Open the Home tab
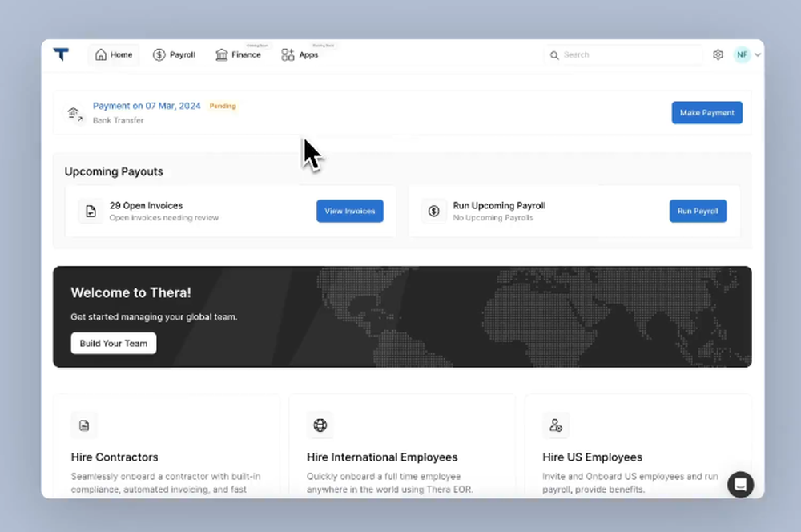The image size is (801, 532). (x=114, y=54)
